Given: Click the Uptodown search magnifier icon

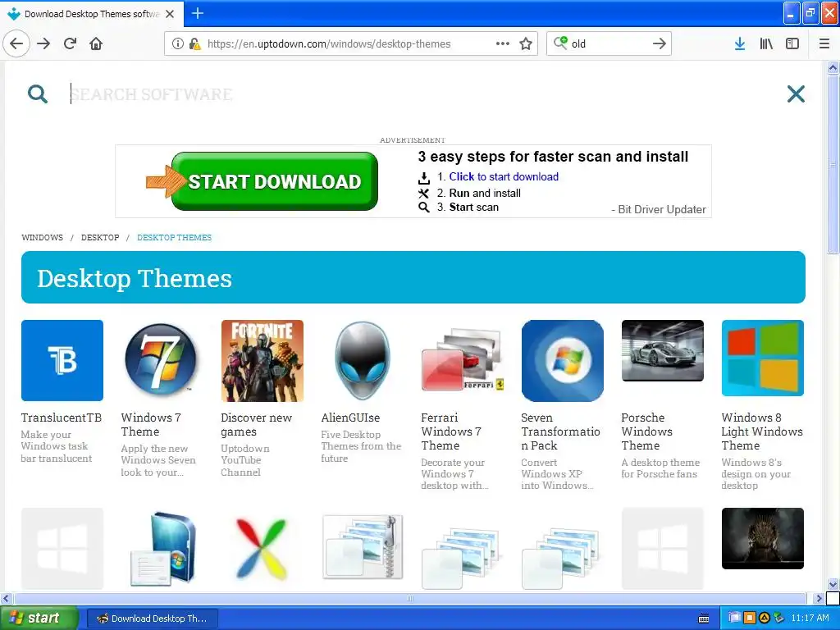Looking at the screenshot, I should (38, 94).
